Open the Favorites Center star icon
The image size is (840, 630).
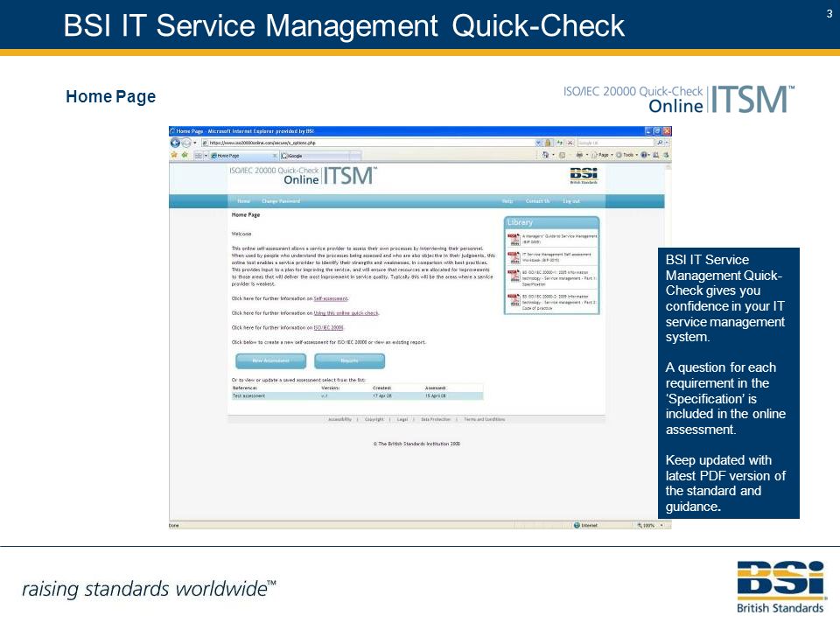(174, 156)
